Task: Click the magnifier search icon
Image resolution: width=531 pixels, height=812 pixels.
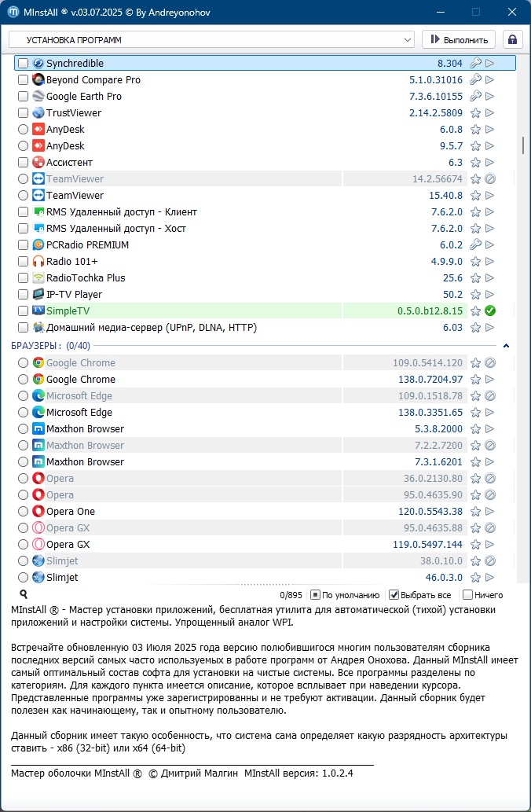Action: 24,594
